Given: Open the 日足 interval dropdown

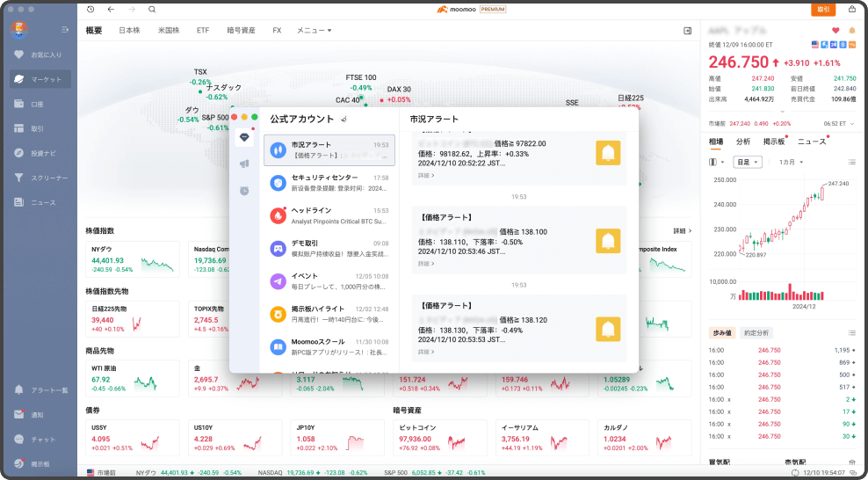Looking at the screenshot, I should (748, 163).
